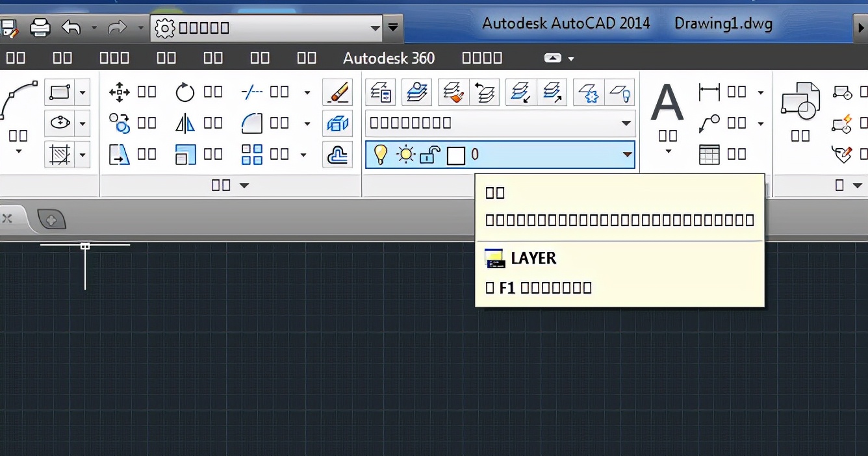Click the Offset tool icon
Screen dimensions: 868x456
tap(337, 154)
